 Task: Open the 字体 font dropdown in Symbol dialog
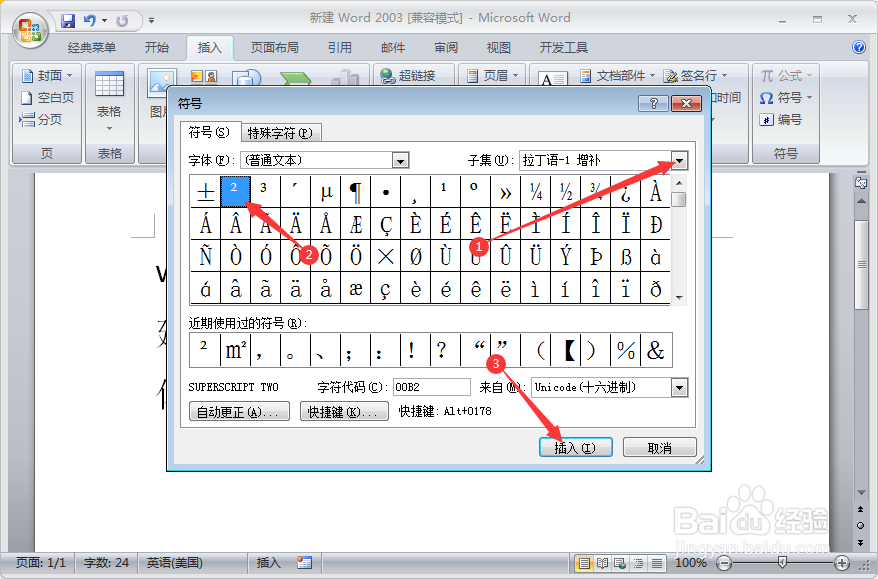point(400,159)
